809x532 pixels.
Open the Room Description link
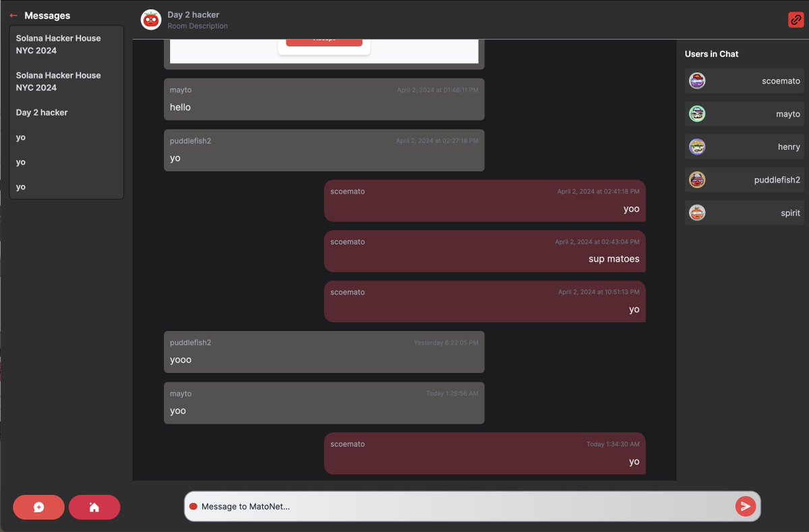click(196, 25)
